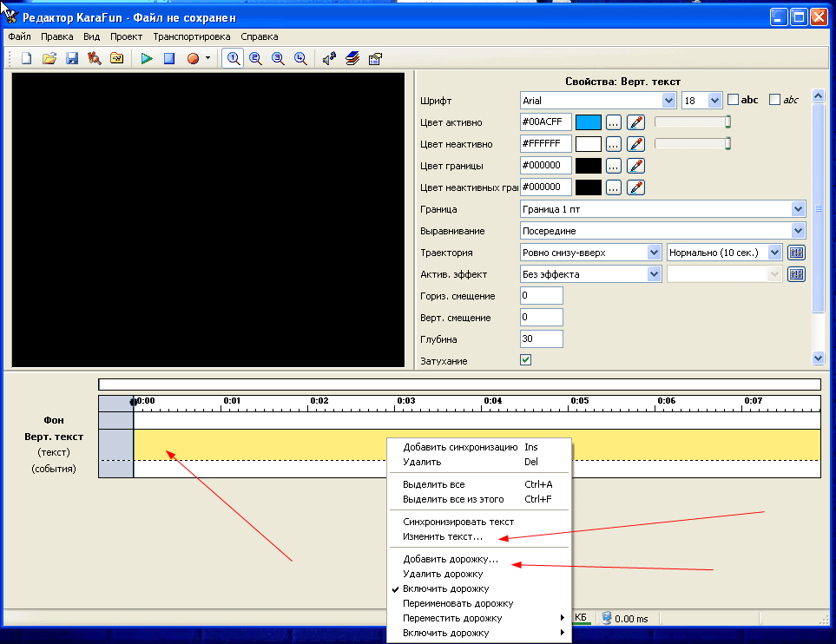The width and height of the screenshot is (836, 644).
Task: Open a file via folder icon
Action: pos(49,59)
